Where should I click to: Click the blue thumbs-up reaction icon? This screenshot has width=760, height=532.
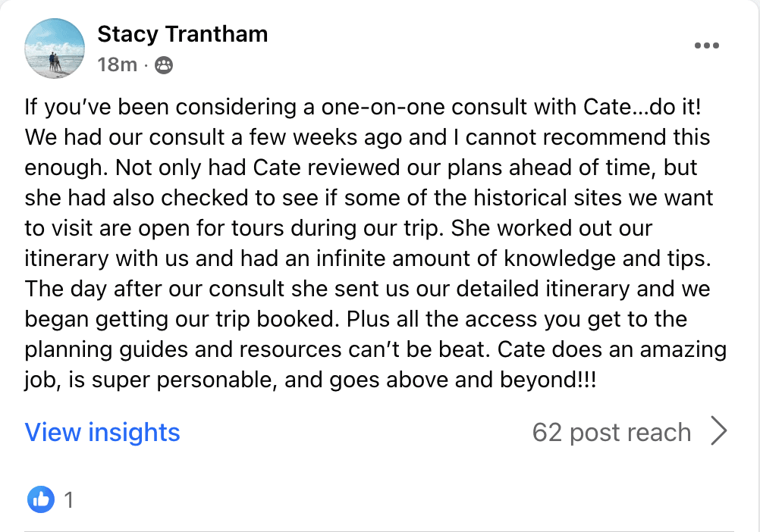[x=41, y=499]
